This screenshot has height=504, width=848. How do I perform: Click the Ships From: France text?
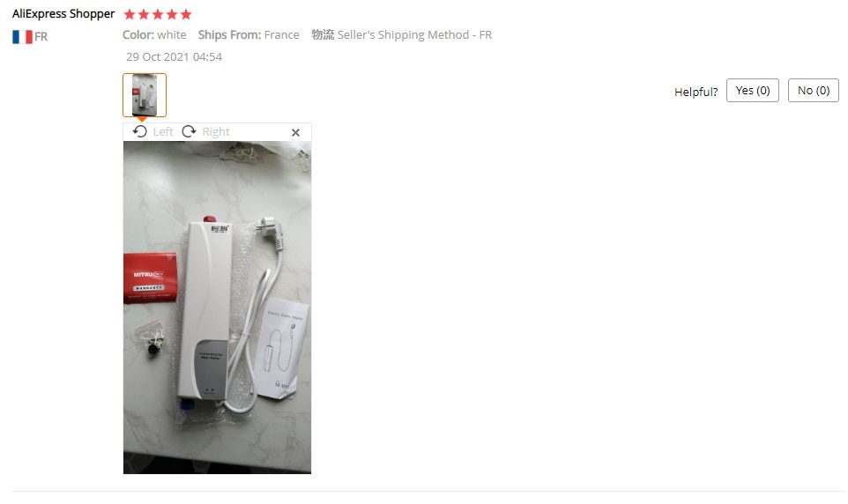click(249, 34)
